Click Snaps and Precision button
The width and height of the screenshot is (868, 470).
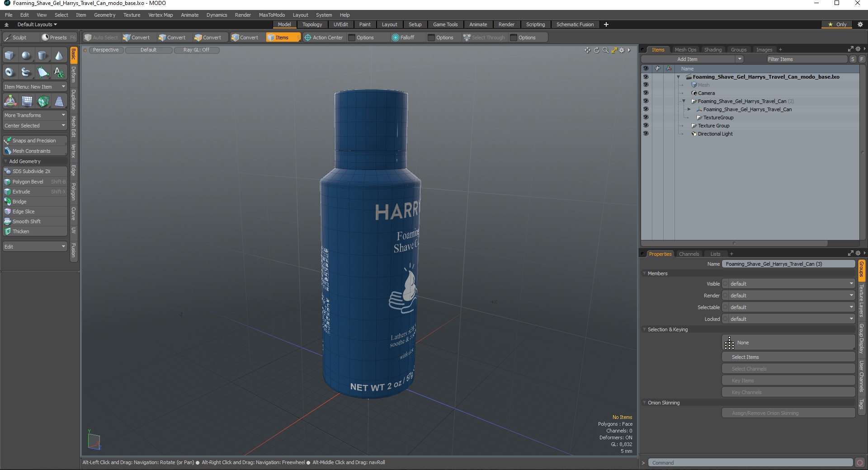click(35, 141)
